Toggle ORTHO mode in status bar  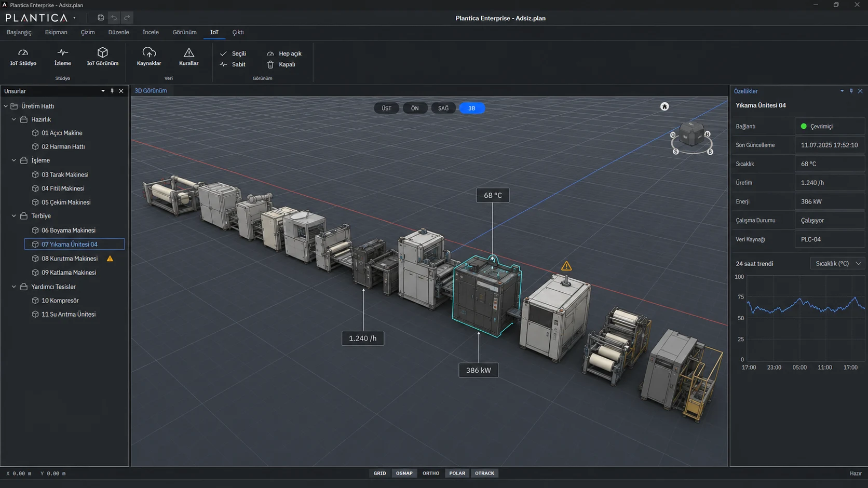pos(431,473)
